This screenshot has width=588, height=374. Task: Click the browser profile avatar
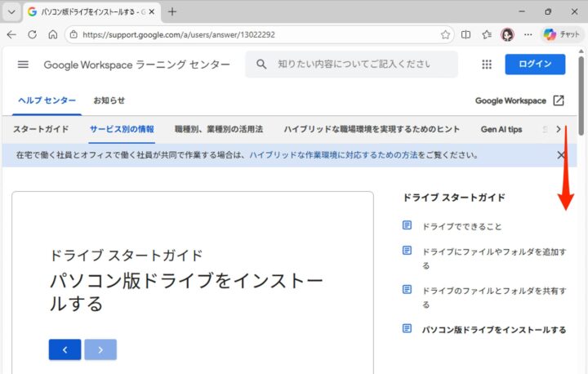tap(507, 35)
